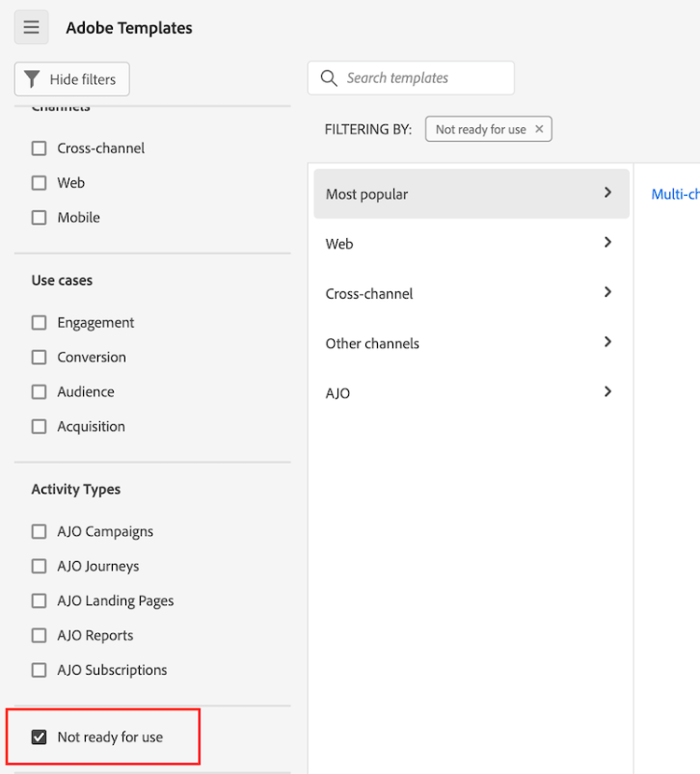Viewport: 700px width, 774px height.
Task: Enable the Cross-channel checkbox
Action: pyautogui.click(x=39, y=148)
